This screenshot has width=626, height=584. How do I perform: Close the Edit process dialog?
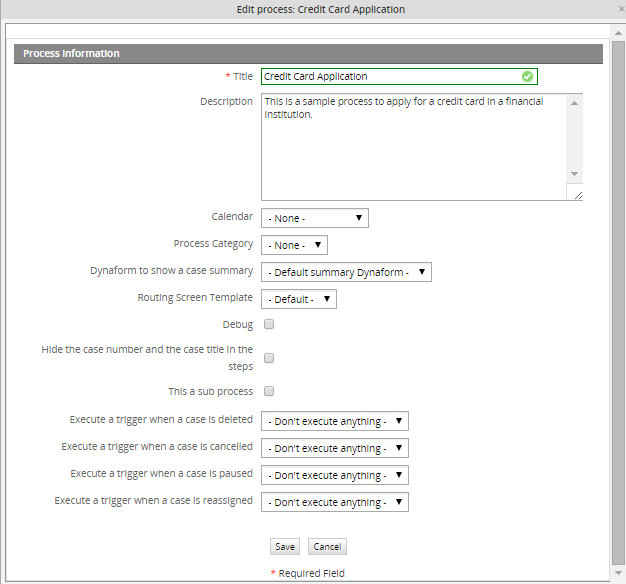click(x=620, y=9)
